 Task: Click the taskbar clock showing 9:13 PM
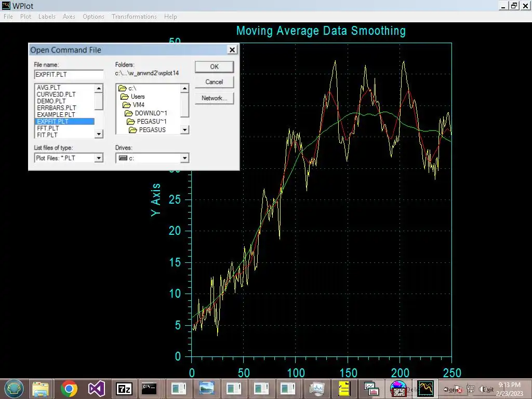(509, 385)
